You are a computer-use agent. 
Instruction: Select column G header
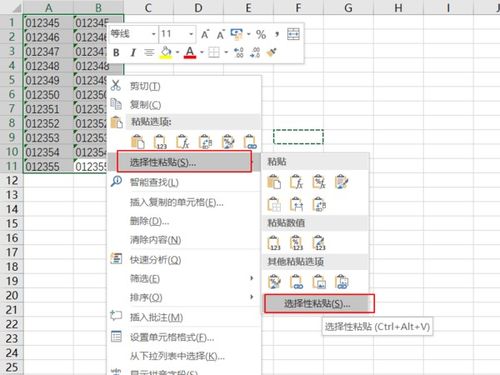pyautogui.click(x=348, y=7)
